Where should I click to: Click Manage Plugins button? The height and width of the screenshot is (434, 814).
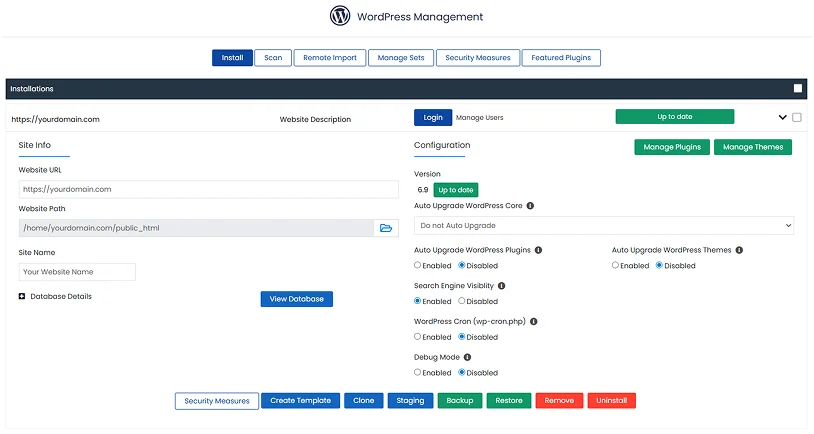(x=672, y=147)
